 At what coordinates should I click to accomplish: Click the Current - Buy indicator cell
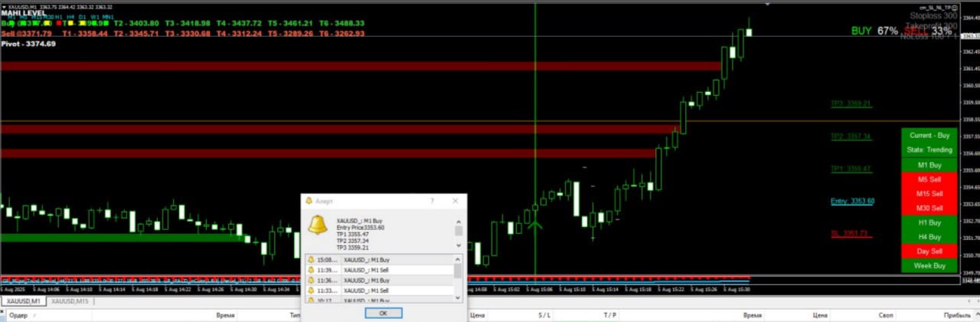(x=929, y=135)
